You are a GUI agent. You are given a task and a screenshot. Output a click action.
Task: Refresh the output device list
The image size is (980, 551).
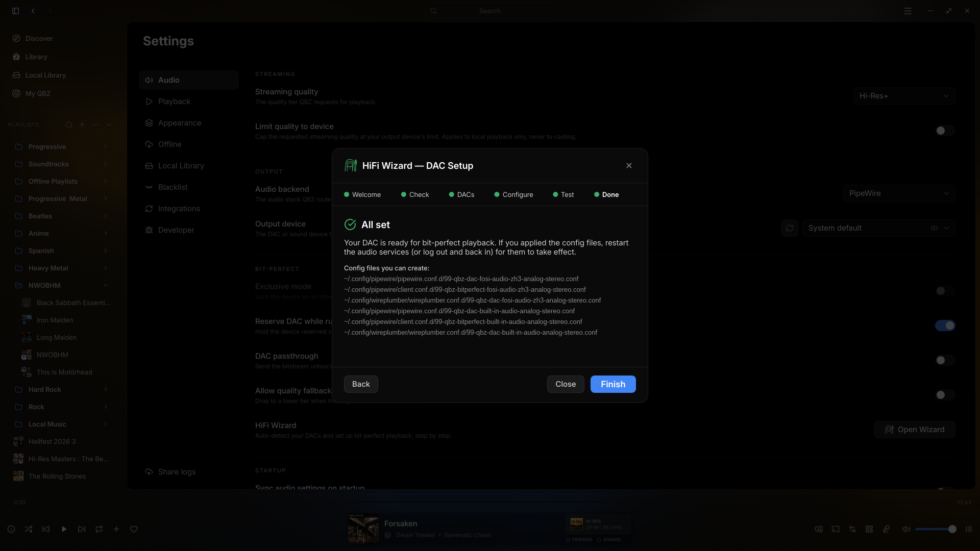[x=790, y=228]
